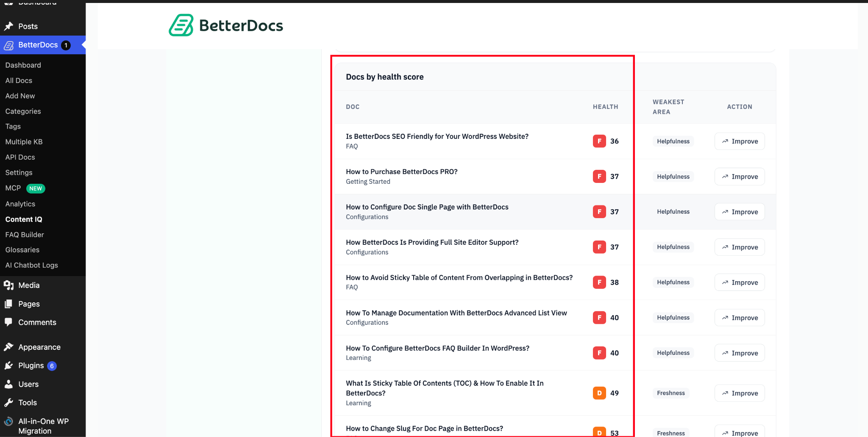Click the Users person icon
This screenshot has height=437, width=868.
8,384
